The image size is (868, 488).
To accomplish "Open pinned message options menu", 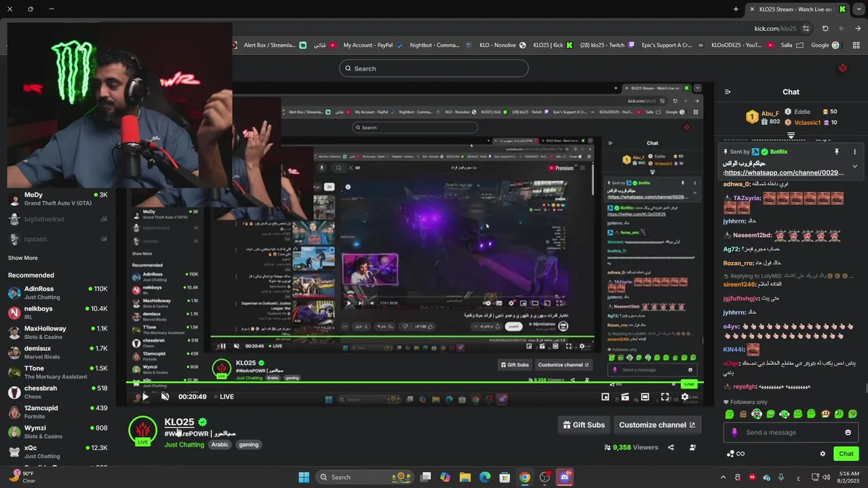I will pyautogui.click(x=854, y=152).
